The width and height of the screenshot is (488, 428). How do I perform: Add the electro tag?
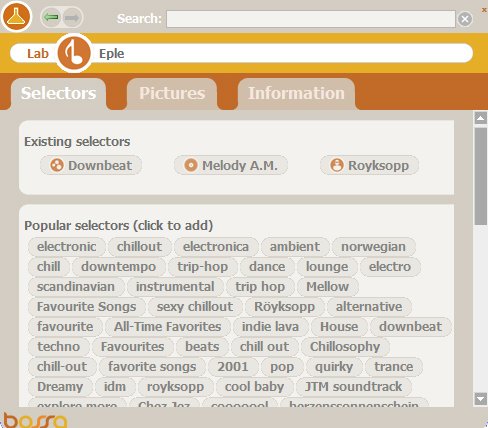(390, 267)
